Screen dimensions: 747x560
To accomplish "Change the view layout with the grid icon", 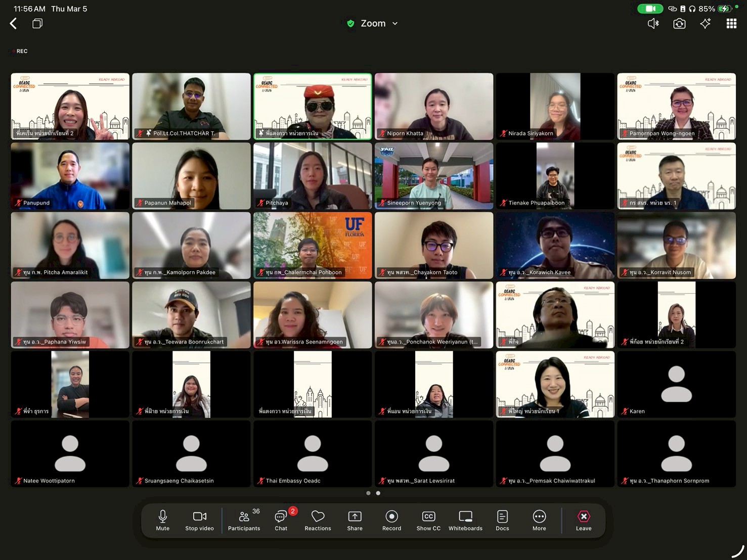I will pyautogui.click(x=731, y=23).
